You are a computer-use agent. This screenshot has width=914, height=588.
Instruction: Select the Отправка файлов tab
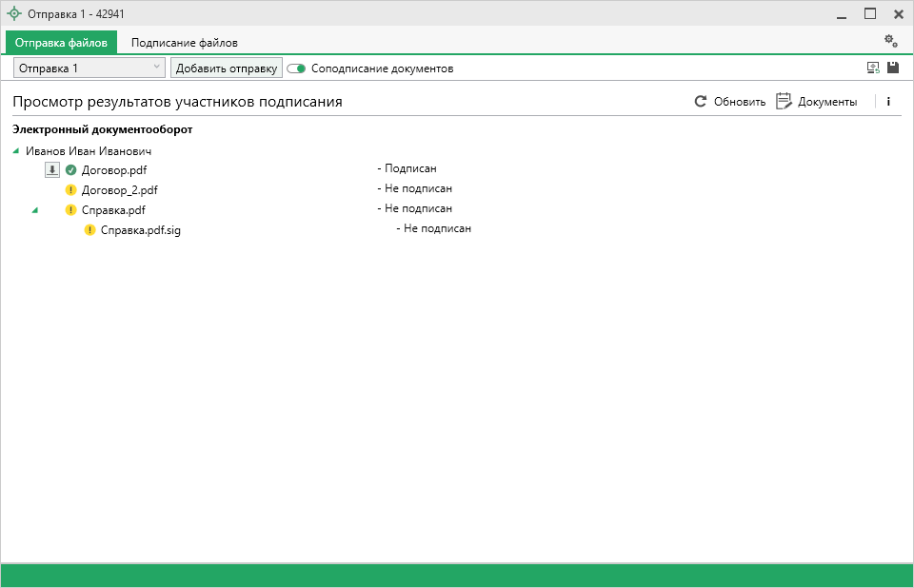pyautogui.click(x=61, y=43)
